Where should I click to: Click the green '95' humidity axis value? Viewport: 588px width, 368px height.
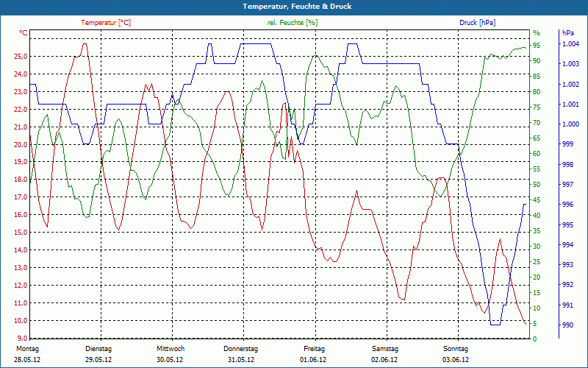[x=537, y=46]
